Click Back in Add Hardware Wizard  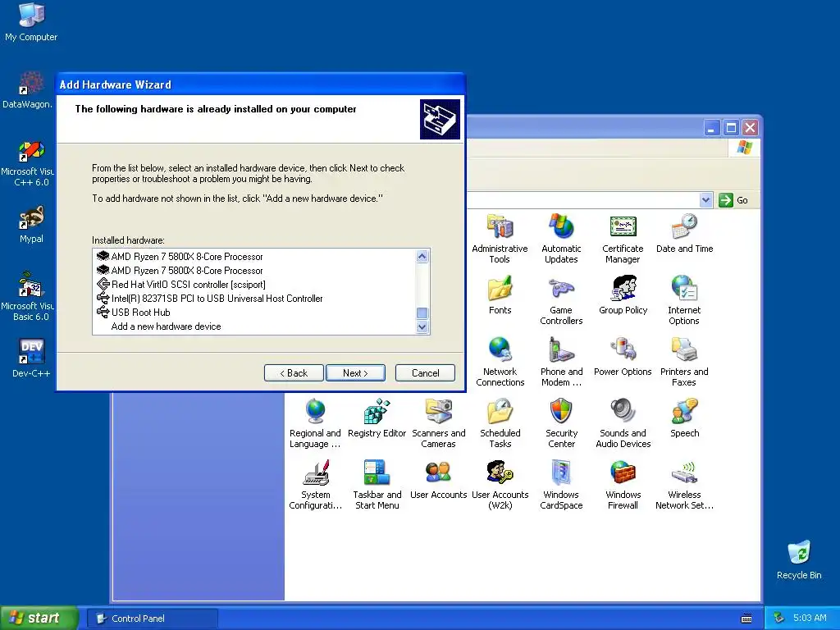[294, 373]
